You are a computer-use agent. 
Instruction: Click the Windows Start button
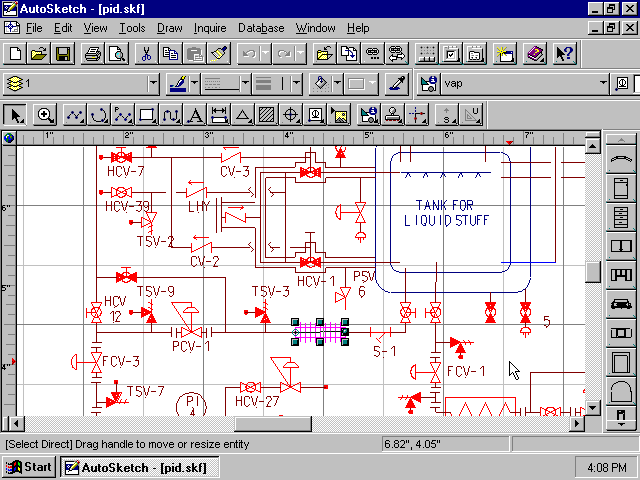pyautogui.click(x=28, y=467)
